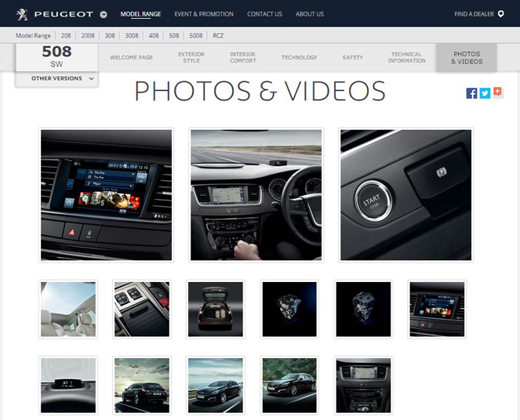The image size is (520, 420).
Task: Open the large touchscreen display photo
Action: click(x=107, y=195)
